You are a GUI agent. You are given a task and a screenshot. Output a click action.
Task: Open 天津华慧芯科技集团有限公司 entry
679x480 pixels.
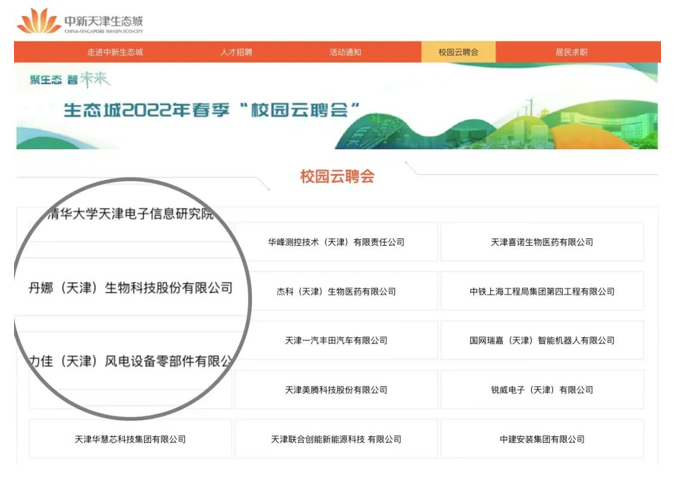pyautogui.click(x=130, y=439)
